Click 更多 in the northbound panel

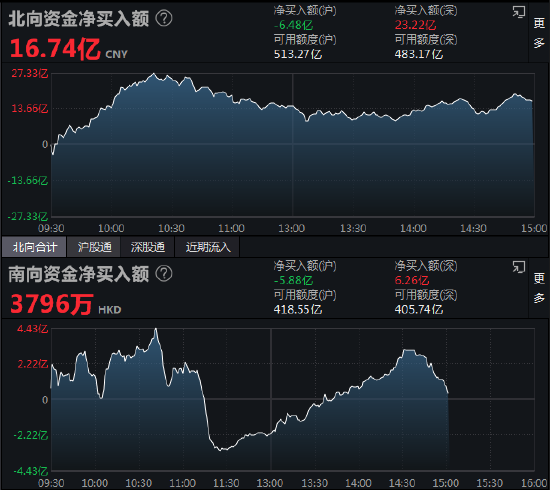(x=539, y=33)
